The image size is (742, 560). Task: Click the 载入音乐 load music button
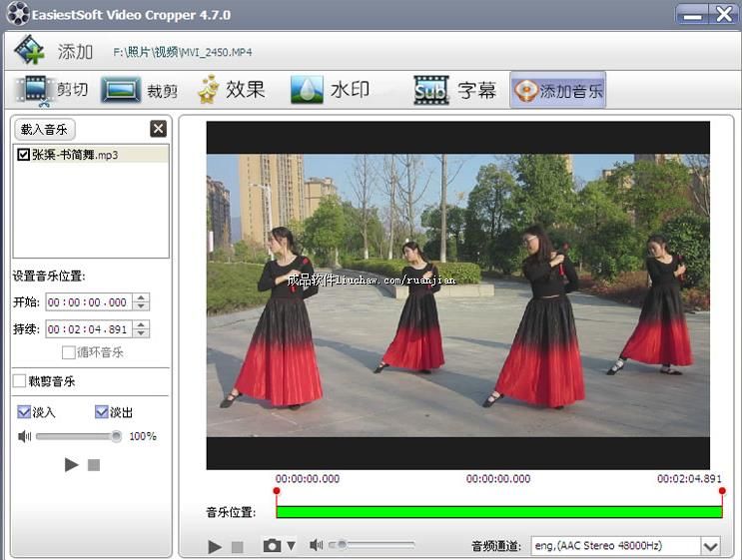pos(45,129)
